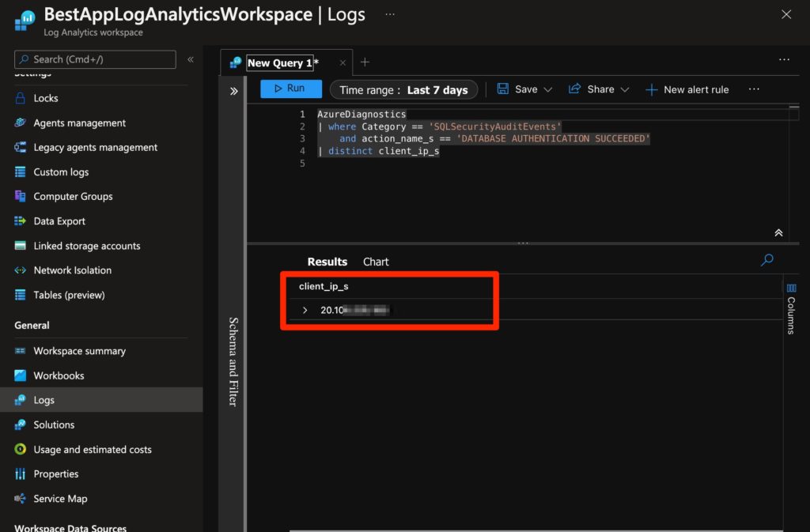Open the Save dropdown arrow
This screenshot has width=810, height=532.
click(x=547, y=89)
